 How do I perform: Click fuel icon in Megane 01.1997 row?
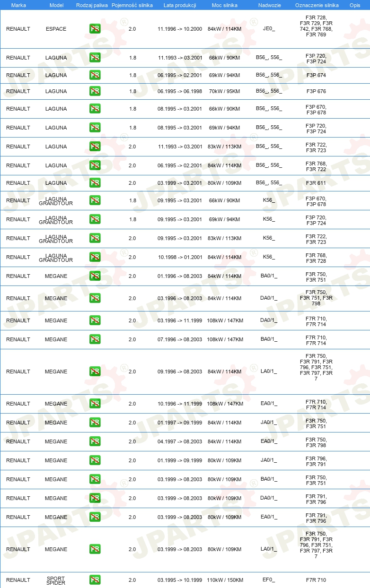[95, 423]
